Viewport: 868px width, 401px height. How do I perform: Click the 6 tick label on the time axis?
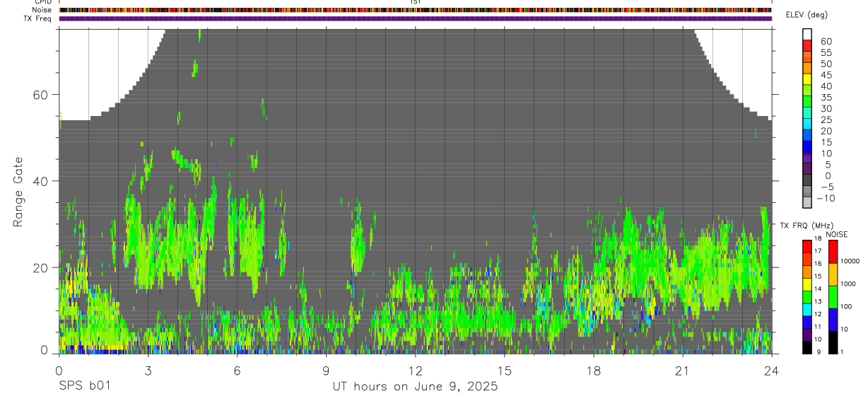coord(237,371)
